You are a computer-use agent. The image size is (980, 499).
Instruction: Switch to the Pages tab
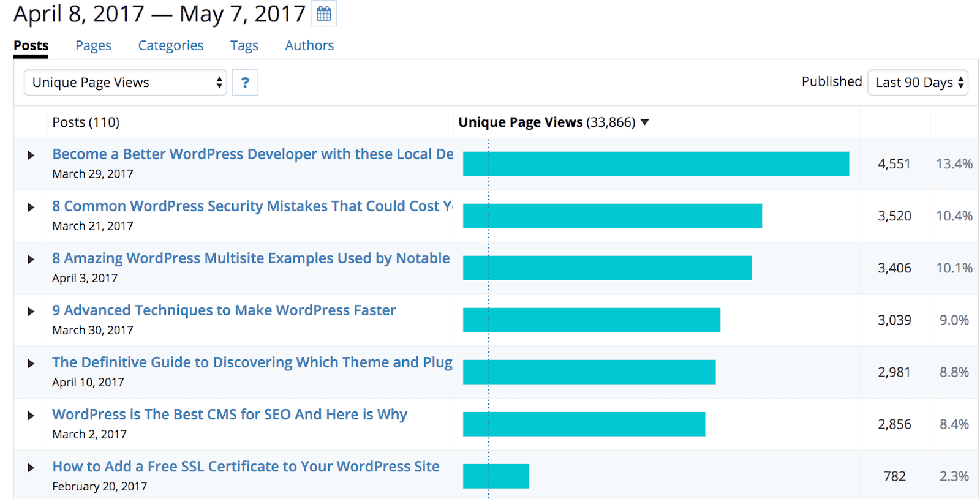(x=93, y=46)
